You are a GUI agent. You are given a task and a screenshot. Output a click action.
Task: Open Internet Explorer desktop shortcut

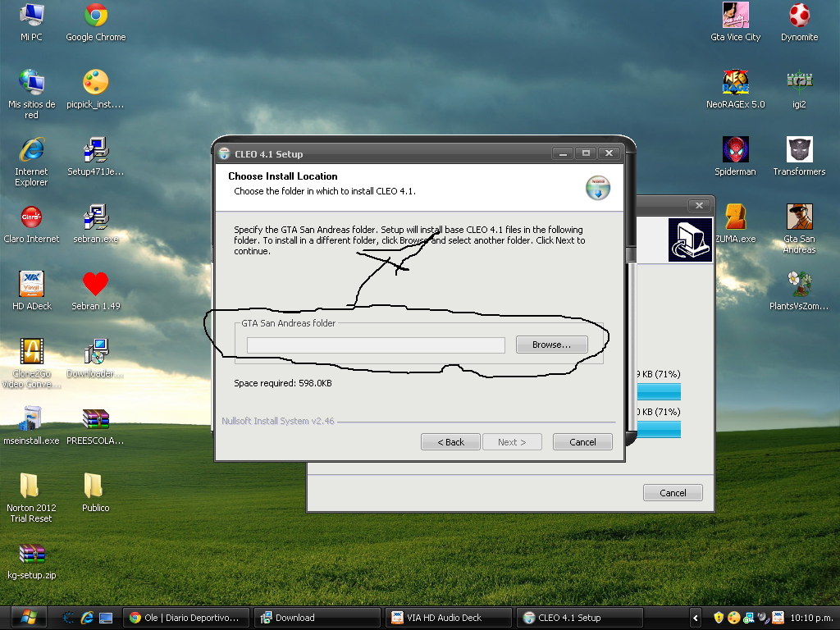point(32,162)
